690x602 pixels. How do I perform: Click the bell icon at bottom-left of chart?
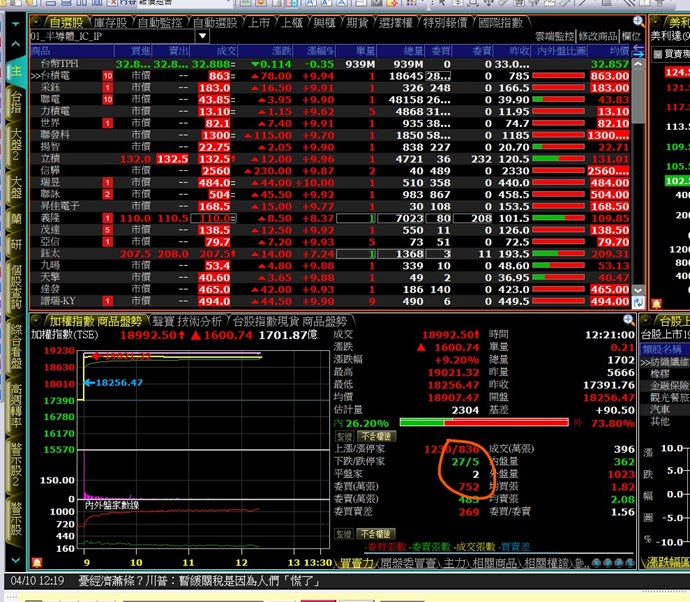click(37, 564)
